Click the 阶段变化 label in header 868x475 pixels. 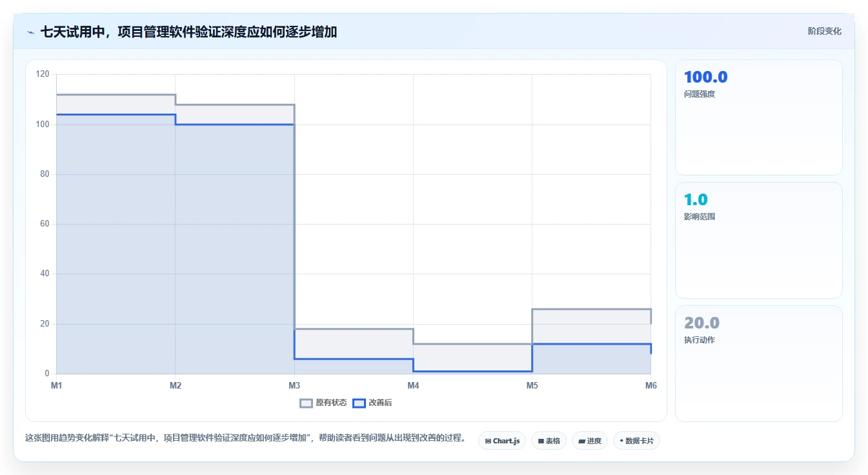click(x=824, y=31)
